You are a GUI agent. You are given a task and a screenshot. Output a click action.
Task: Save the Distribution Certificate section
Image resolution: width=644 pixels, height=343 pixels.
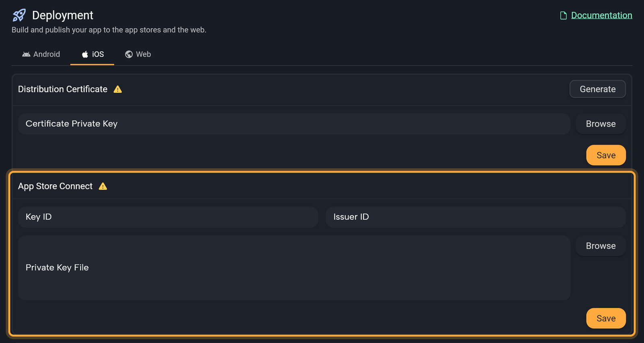pos(606,155)
